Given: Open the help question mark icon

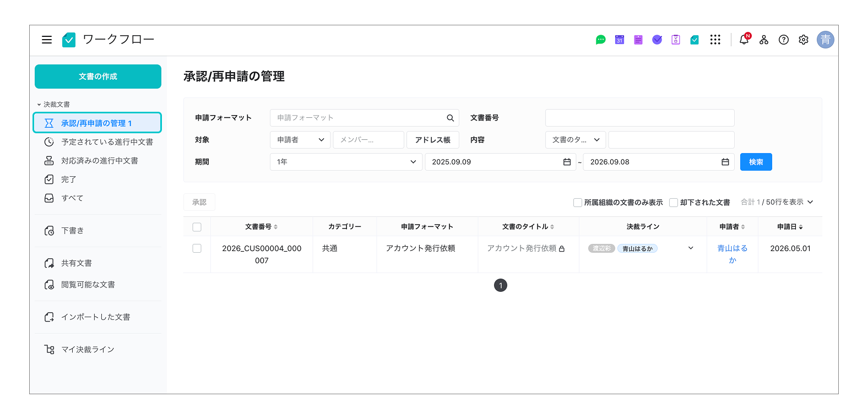Looking at the screenshot, I should (784, 40).
